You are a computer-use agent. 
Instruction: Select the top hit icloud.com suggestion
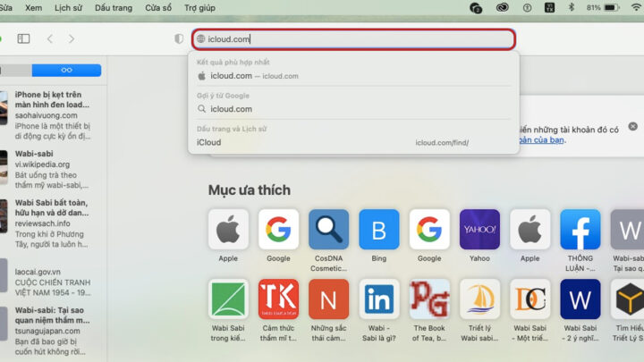click(353, 76)
